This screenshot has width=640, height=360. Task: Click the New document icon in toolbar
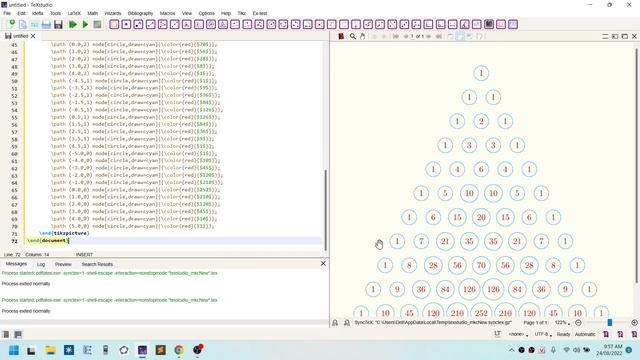[11, 24]
